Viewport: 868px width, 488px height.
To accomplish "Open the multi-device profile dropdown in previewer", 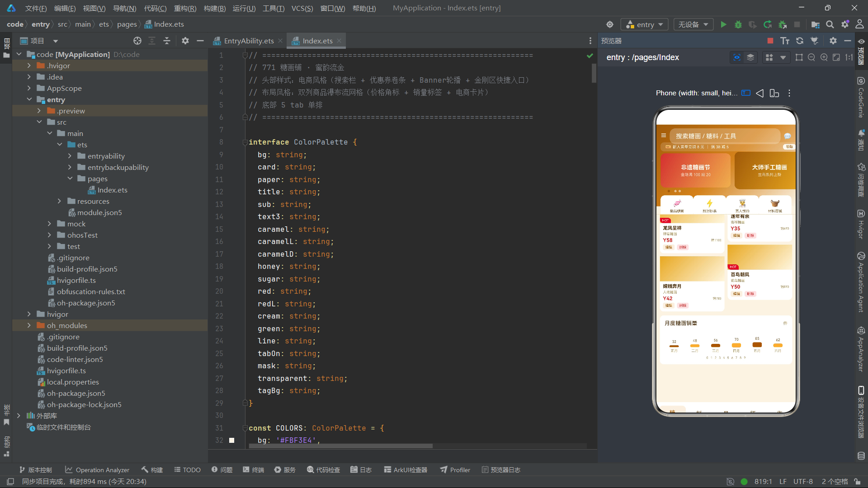I will [783, 57].
